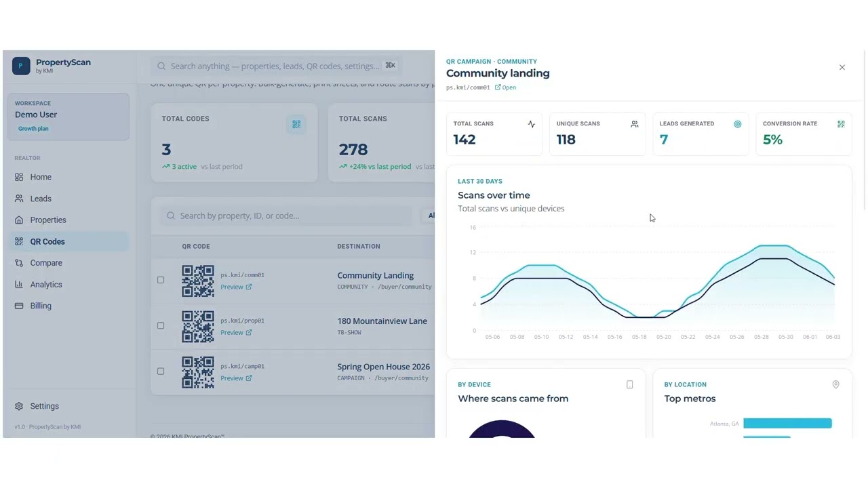Click the TB-SHOW tag text
The image size is (868, 488).
point(349,333)
